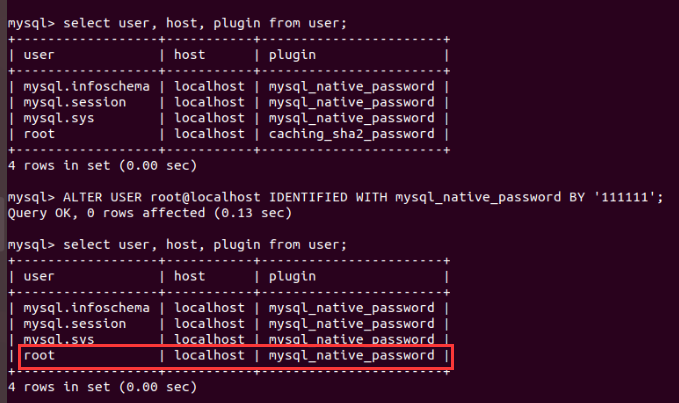
Task: Click the first select user query line
Action: tap(177, 23)
